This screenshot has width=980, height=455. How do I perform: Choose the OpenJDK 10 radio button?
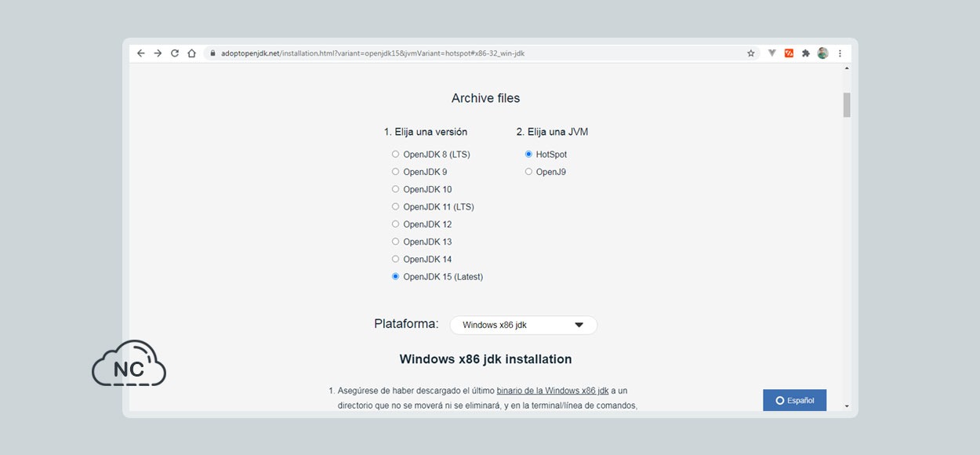click(x=395, y=189)
